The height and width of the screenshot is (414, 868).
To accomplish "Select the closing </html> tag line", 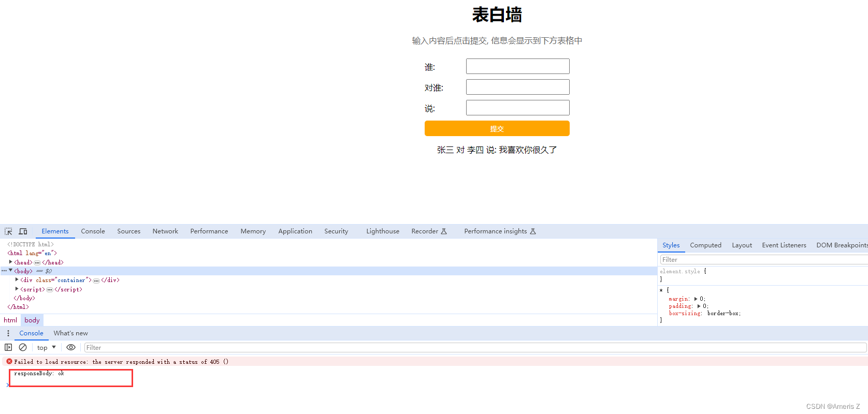I will click(18, 307).
